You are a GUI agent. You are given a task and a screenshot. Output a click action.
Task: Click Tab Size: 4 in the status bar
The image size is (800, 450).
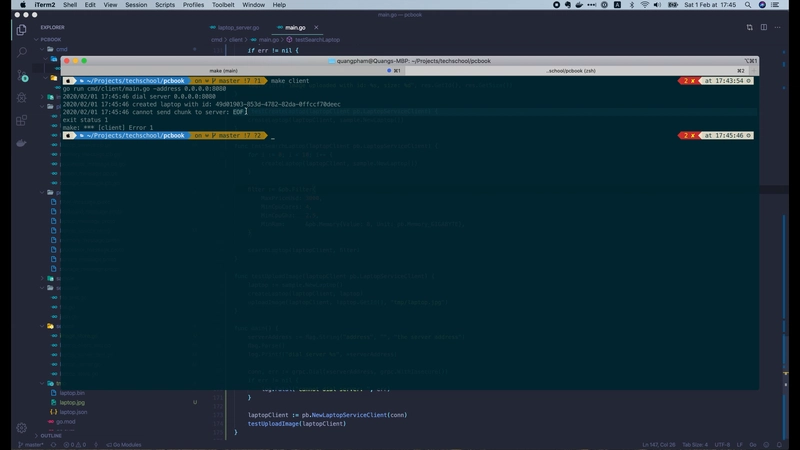coord(695,445)
